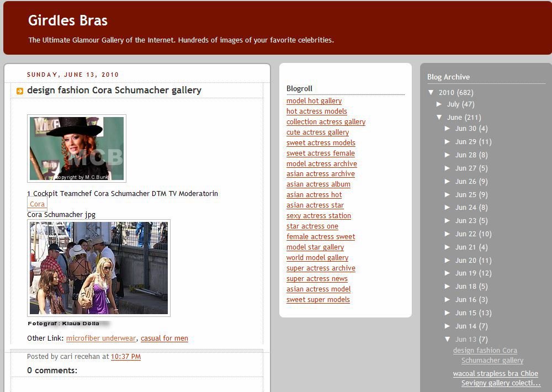The width and height of the screenshot is (552, 392).
Task: Expand Jun 19 posts list
Action: point(448,273)
